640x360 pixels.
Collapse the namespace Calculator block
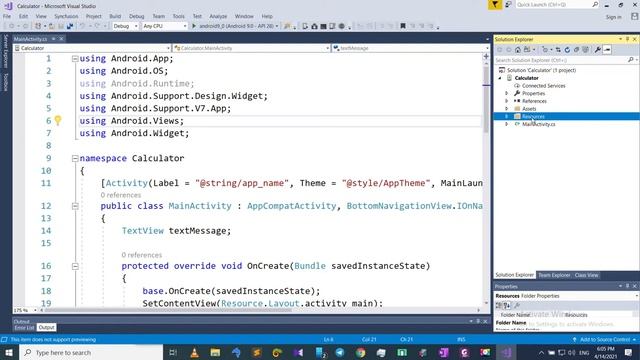[75, 158]
